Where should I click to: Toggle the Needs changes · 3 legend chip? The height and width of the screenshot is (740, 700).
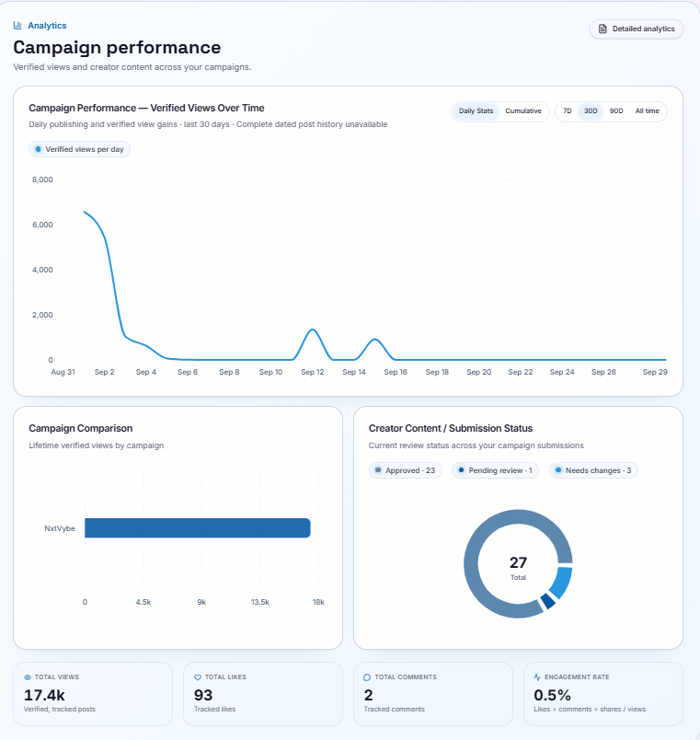[x=593, y=470]
